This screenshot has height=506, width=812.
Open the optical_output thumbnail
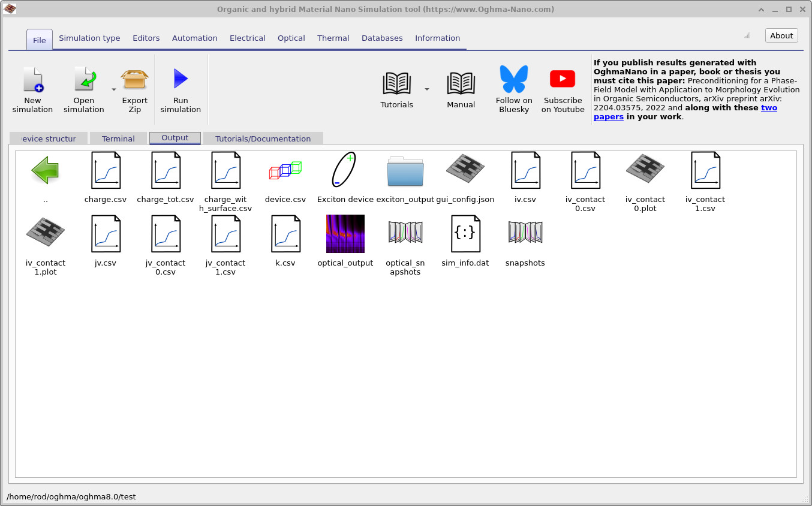click(x=345, y=234)
